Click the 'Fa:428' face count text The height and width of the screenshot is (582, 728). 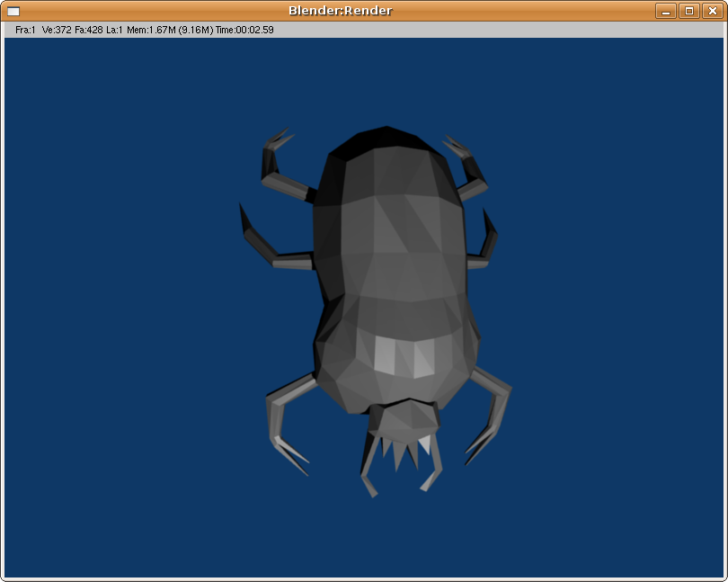[89, 30]
